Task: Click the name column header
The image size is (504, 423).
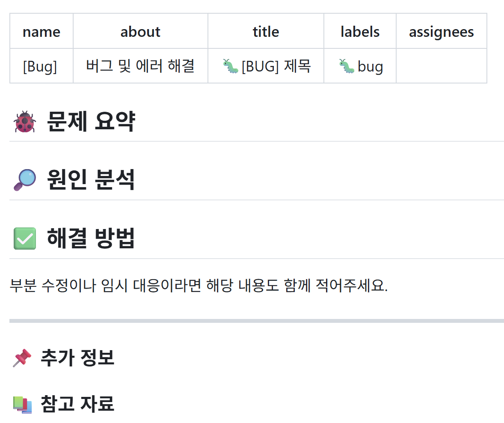Action: pyautogui.click(x=42, y=31)
